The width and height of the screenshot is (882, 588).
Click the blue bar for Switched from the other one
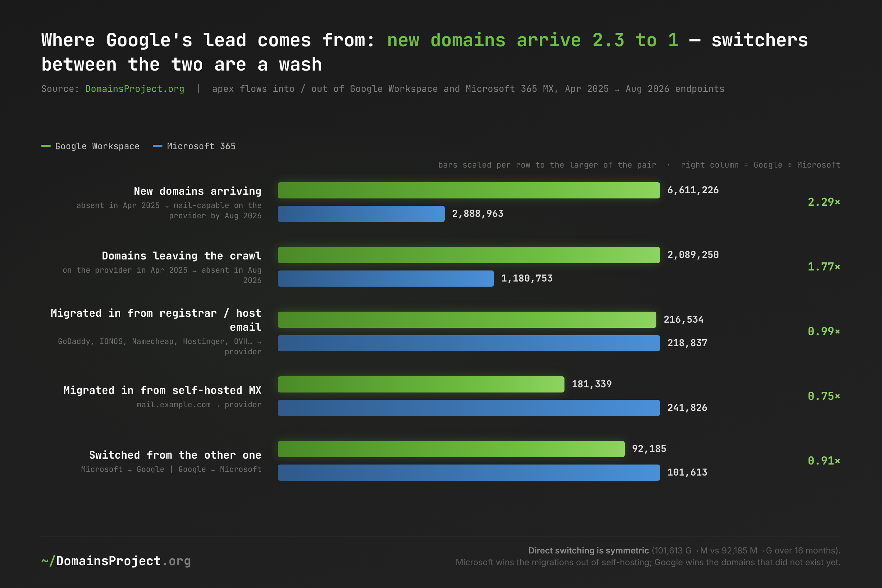[469, 473]
